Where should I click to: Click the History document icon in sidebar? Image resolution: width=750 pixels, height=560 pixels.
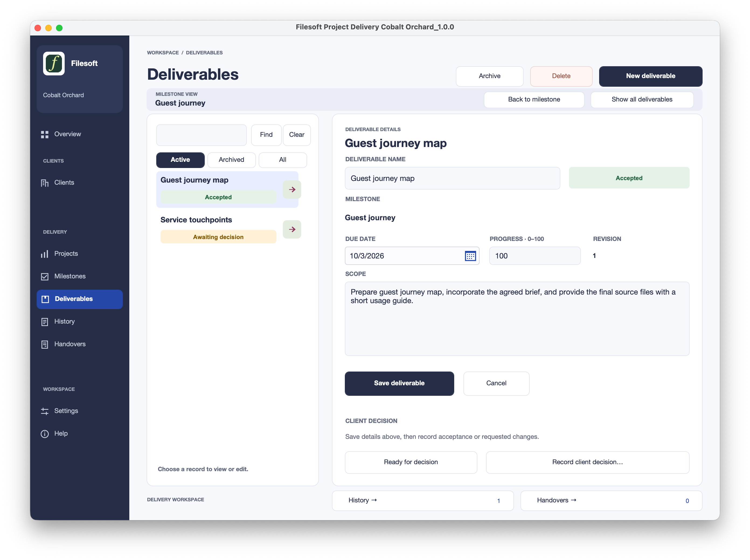click(x=45, y=322)
